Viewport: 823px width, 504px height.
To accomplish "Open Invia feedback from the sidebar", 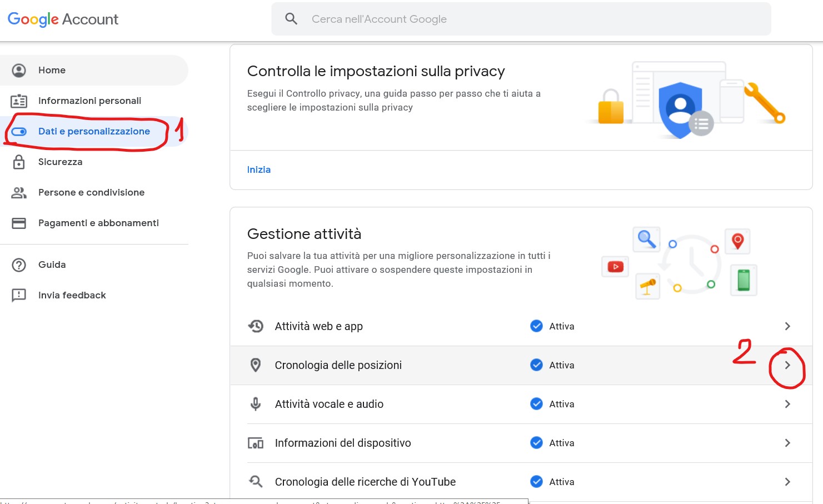I will (x=72, y=295).
